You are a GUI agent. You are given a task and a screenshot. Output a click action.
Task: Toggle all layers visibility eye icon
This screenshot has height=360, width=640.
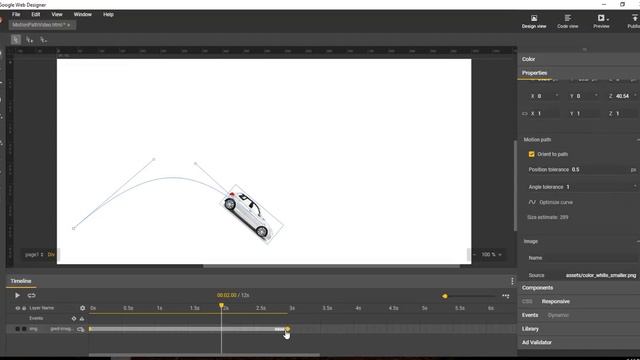(x=17, y=308)
